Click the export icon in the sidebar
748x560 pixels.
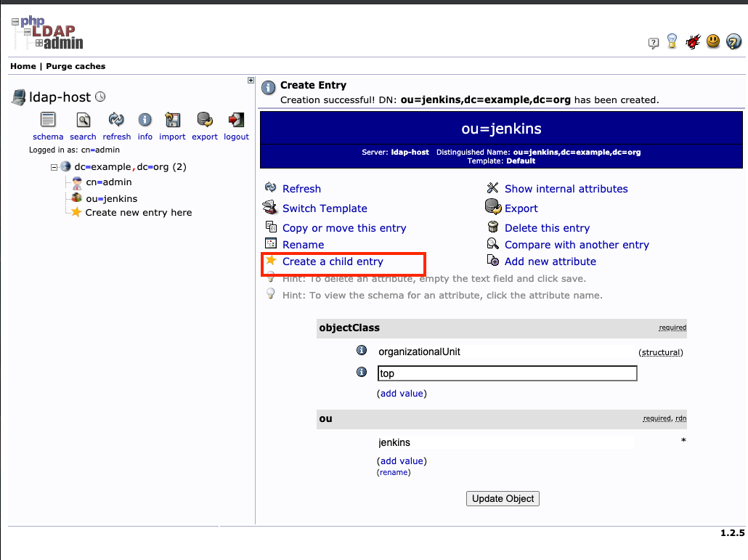coord(205,121)
